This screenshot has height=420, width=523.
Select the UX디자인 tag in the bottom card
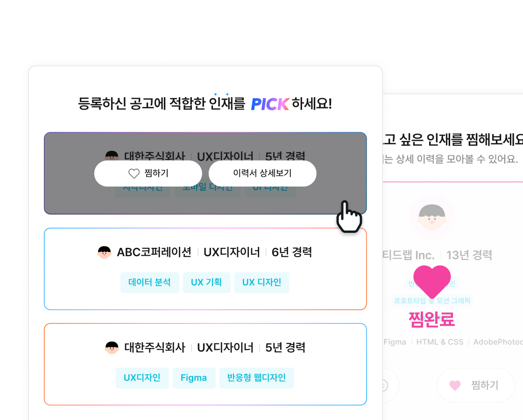[x=142, y=378]
